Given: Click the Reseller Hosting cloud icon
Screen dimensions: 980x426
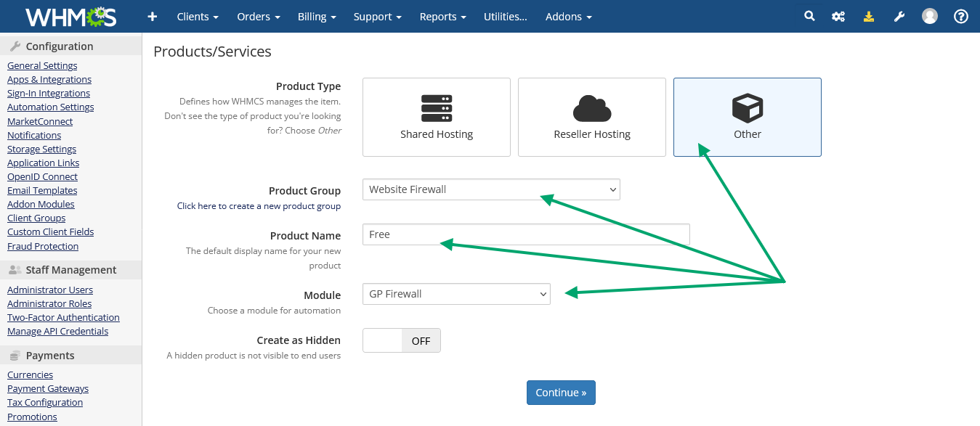Looking at the screenshot, I should click(592, 108).
